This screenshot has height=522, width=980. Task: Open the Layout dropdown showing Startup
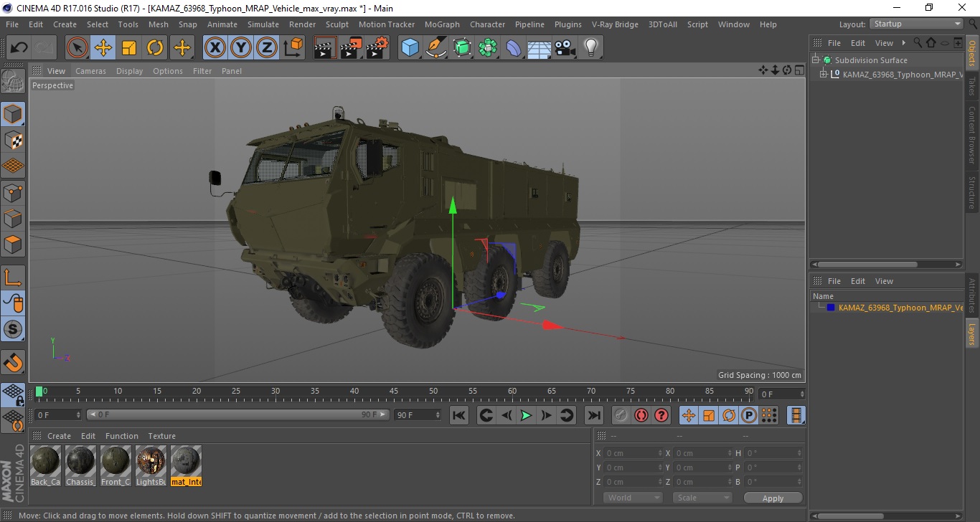coord(916,24)
